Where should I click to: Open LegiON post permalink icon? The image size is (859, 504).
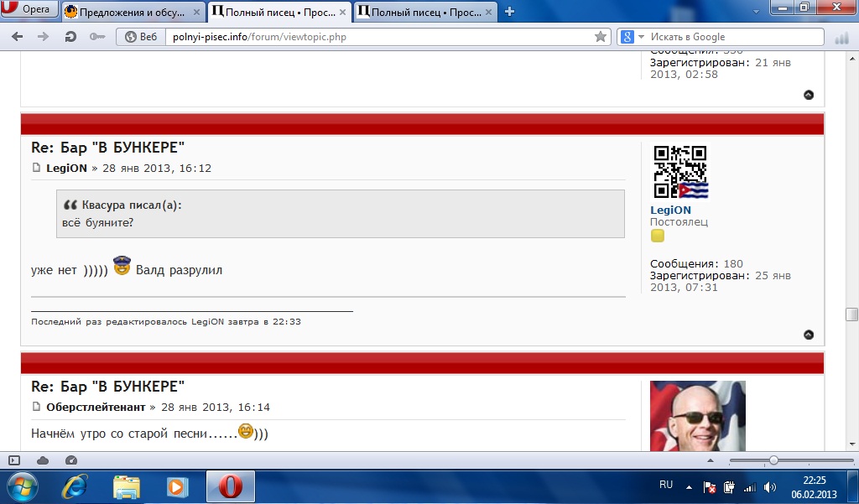[36, 168]
